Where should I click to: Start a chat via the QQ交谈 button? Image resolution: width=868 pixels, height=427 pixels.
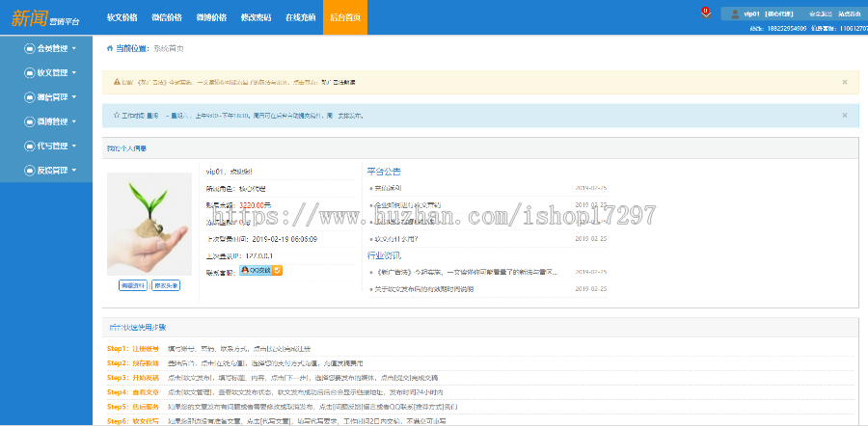coord(260,271)
